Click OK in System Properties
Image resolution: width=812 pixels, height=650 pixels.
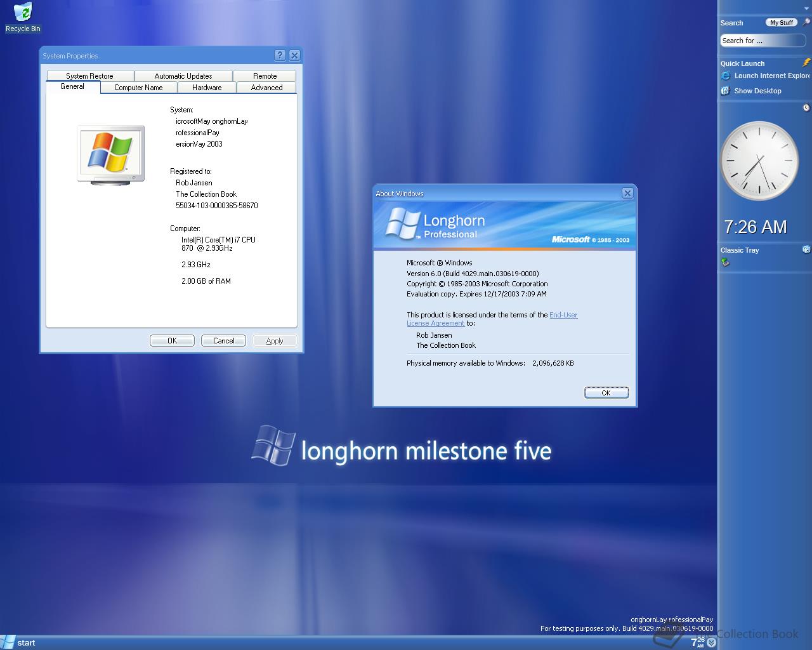(172, 341)
